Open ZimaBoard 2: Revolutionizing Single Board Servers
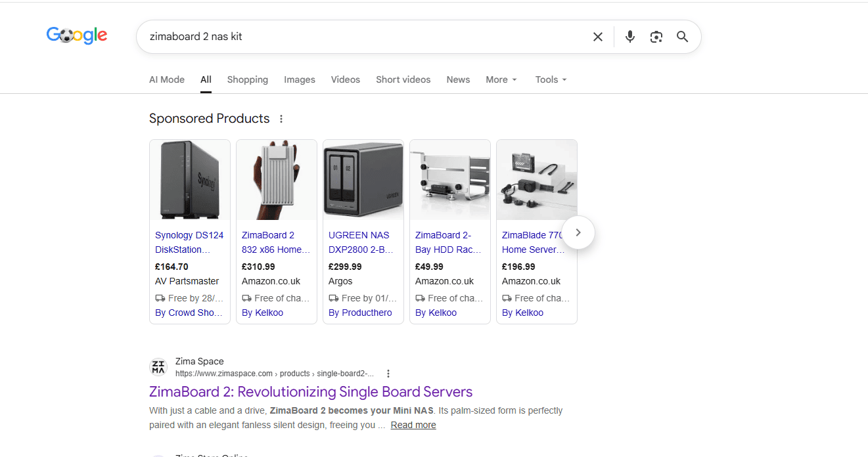Image resolution: width=868 pixels, height=457 pixels. 311,392
